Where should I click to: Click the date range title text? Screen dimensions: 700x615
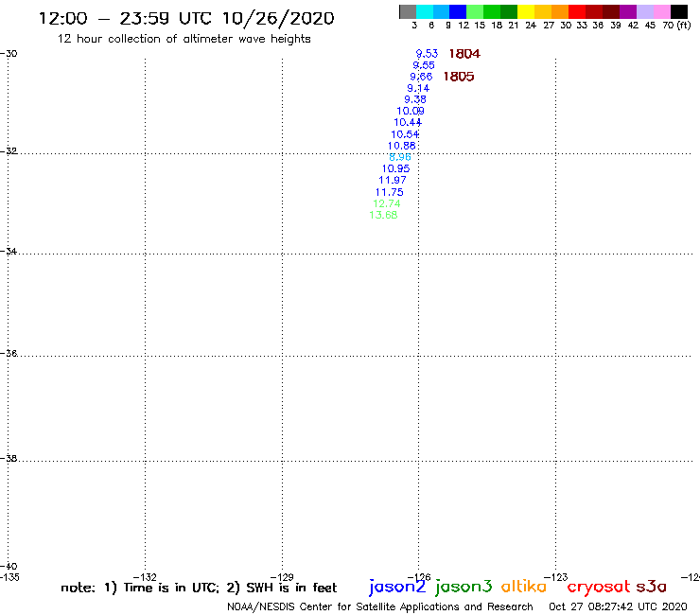(186, 18)
